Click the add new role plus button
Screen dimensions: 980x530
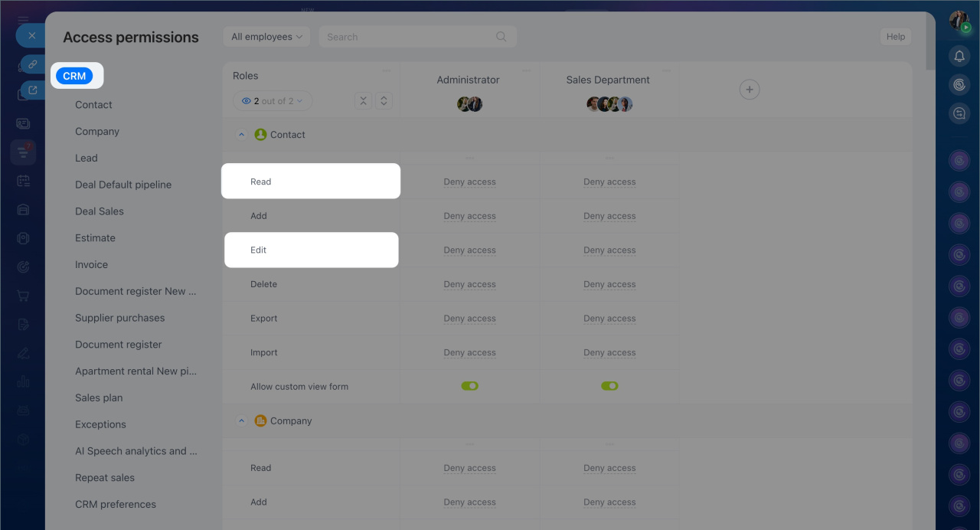click(750, 90)
